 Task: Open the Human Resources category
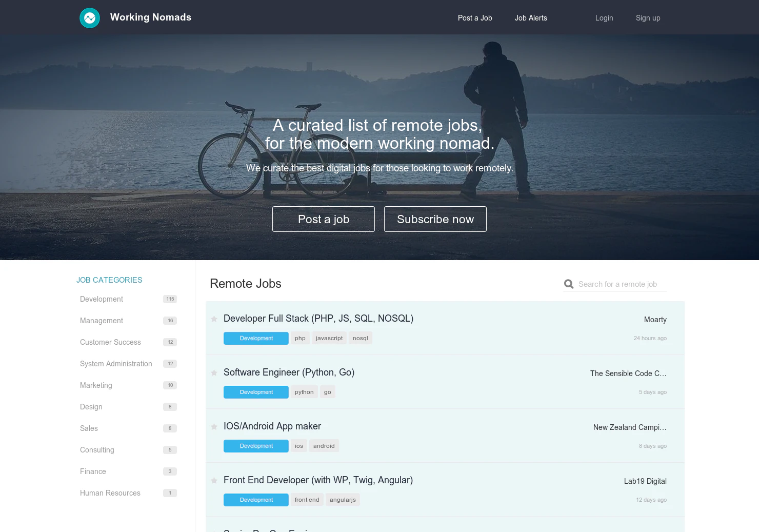point(110,493)
